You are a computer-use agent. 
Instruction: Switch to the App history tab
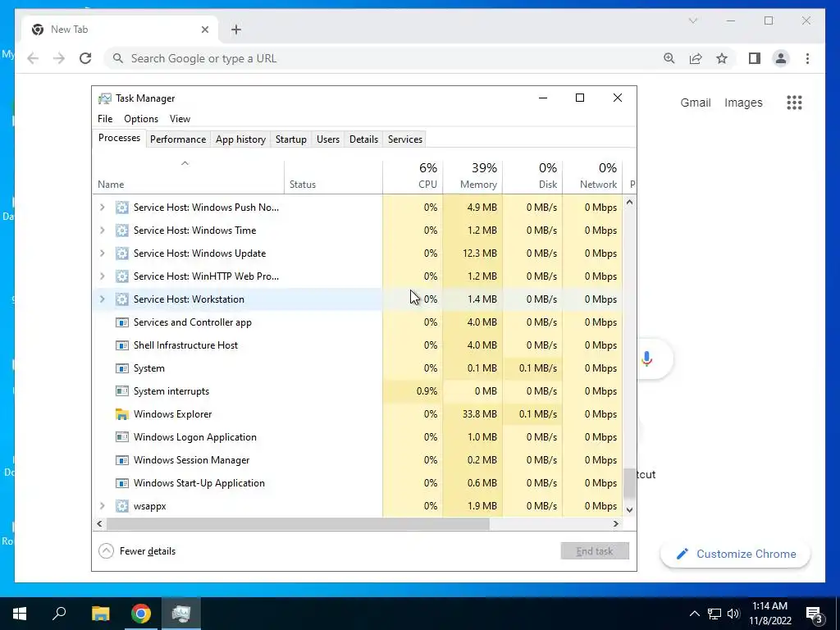[240, 139]
